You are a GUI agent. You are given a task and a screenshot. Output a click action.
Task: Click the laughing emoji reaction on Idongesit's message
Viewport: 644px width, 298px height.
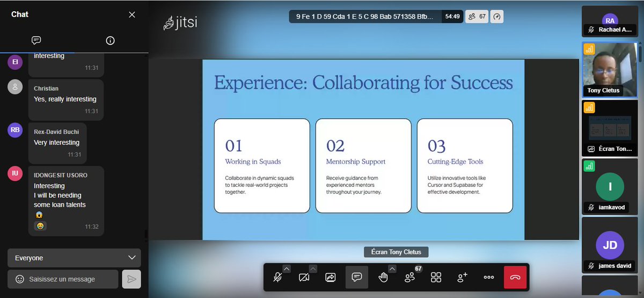pos(40,227)
